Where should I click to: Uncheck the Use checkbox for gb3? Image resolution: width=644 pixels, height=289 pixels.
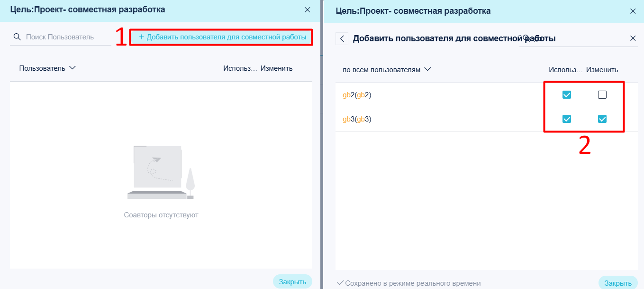tap(566, 119)
